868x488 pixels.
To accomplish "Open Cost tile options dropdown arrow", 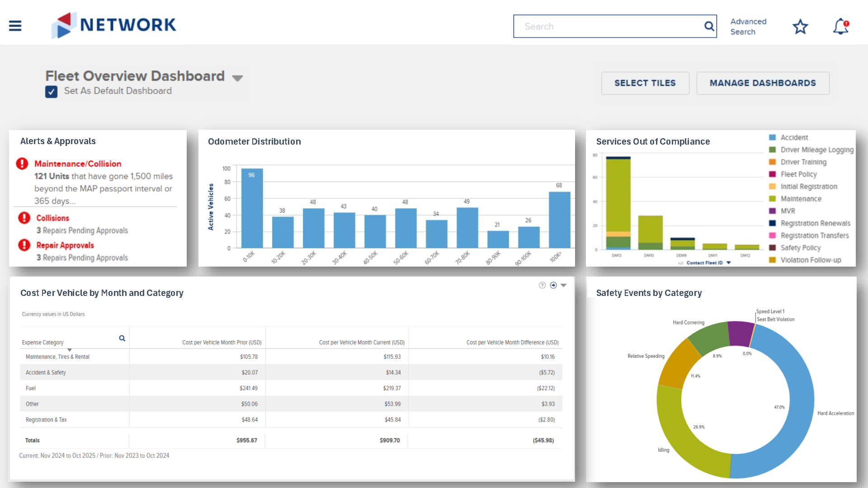I will point(563,285).
